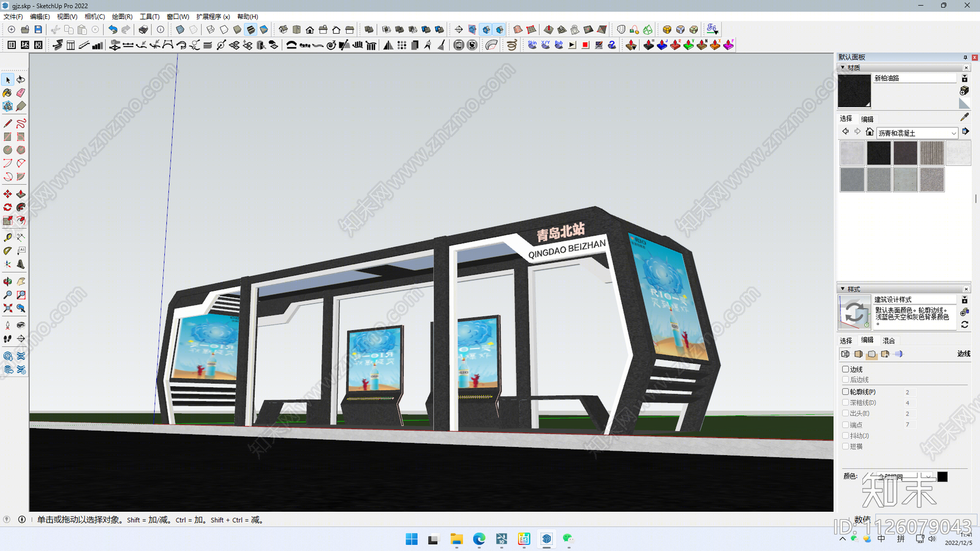Switch to Front view house icon
Viewport: 980px width, 551px height.
pyautogui.click(x=310, y=29)
